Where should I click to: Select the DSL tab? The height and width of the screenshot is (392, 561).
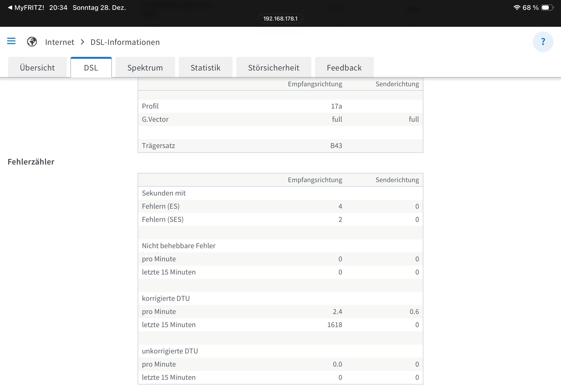(91, 67)
